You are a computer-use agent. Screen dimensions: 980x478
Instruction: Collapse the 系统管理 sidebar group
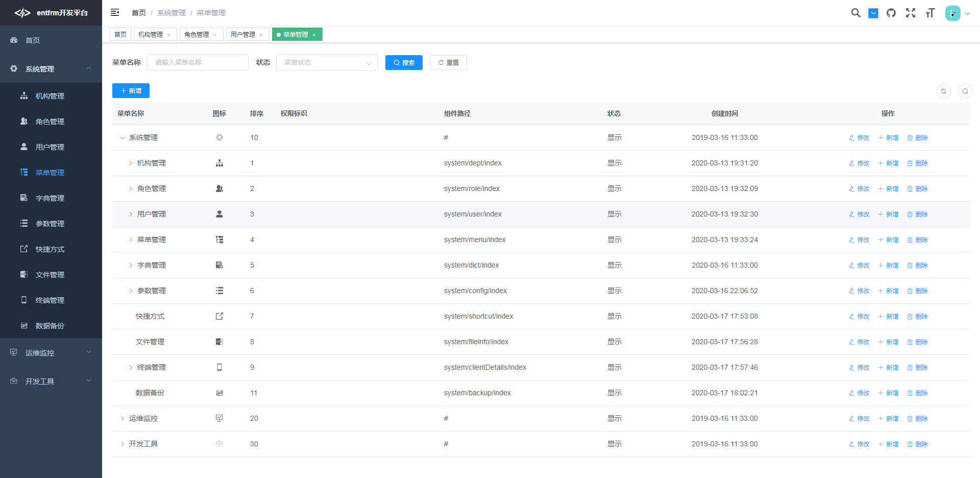(51, 68)
